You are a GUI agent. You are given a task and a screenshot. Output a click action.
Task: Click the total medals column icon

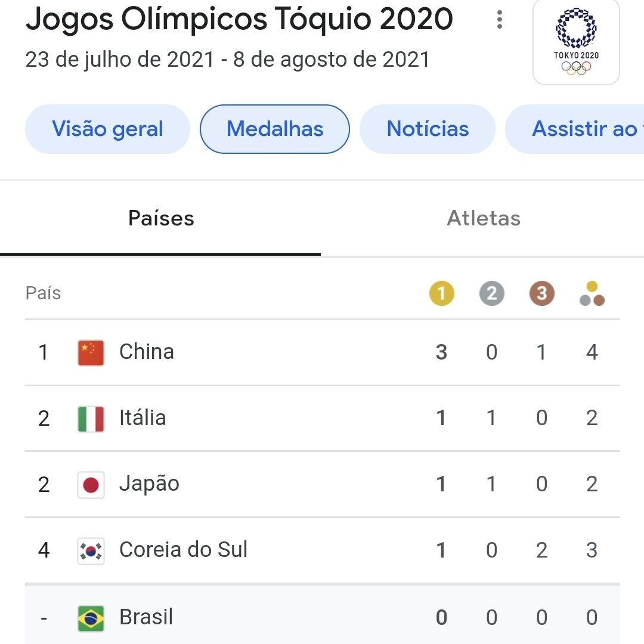click(x=592, y=293)
